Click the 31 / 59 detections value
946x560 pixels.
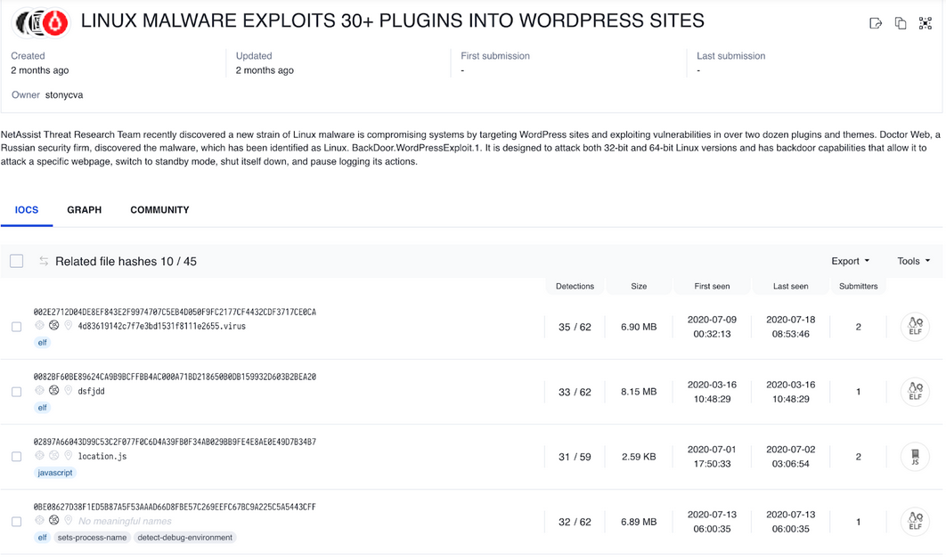click(575, 457)
